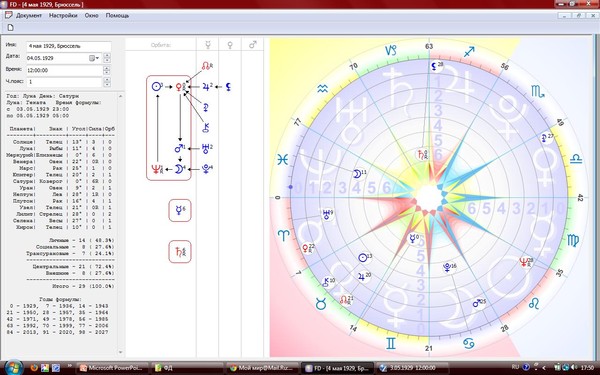Open the Настройки menu

[63, 16]
